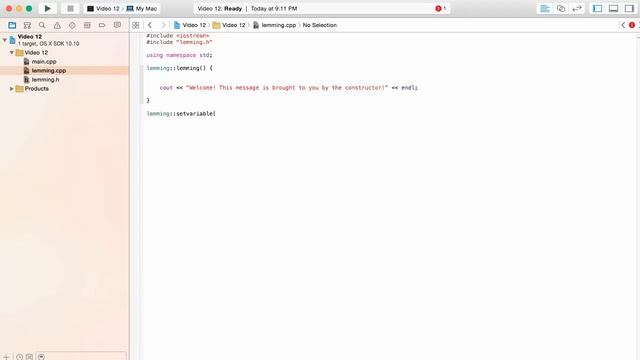
Task: Click the using namespace std line
Action: 179,55
